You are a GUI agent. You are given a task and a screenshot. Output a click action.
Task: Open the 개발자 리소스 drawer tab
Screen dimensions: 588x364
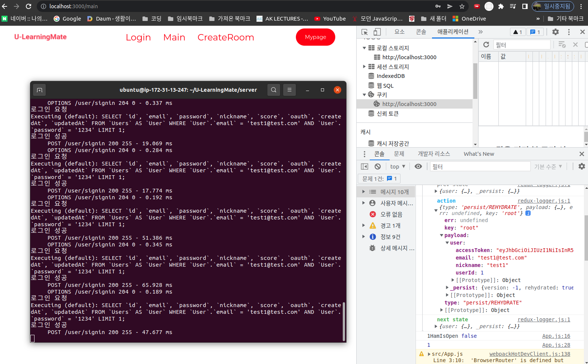pyautogui.click(x=434, y=154)
